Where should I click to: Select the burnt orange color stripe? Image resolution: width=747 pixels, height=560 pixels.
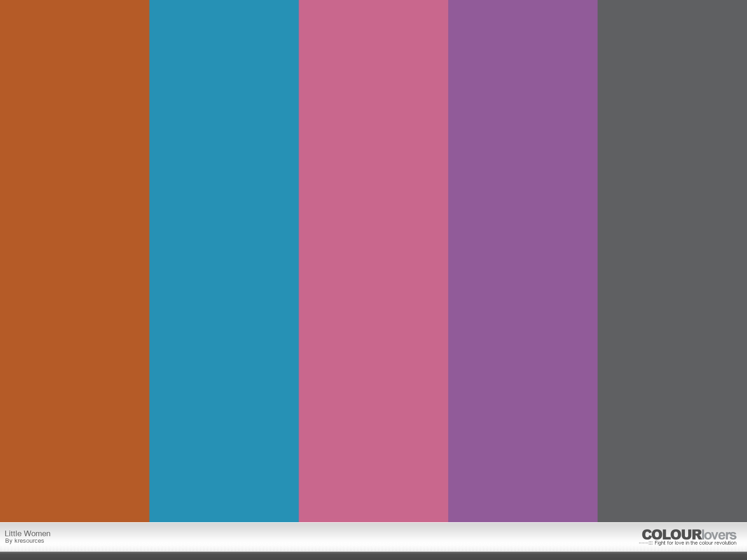coord(75,261)
